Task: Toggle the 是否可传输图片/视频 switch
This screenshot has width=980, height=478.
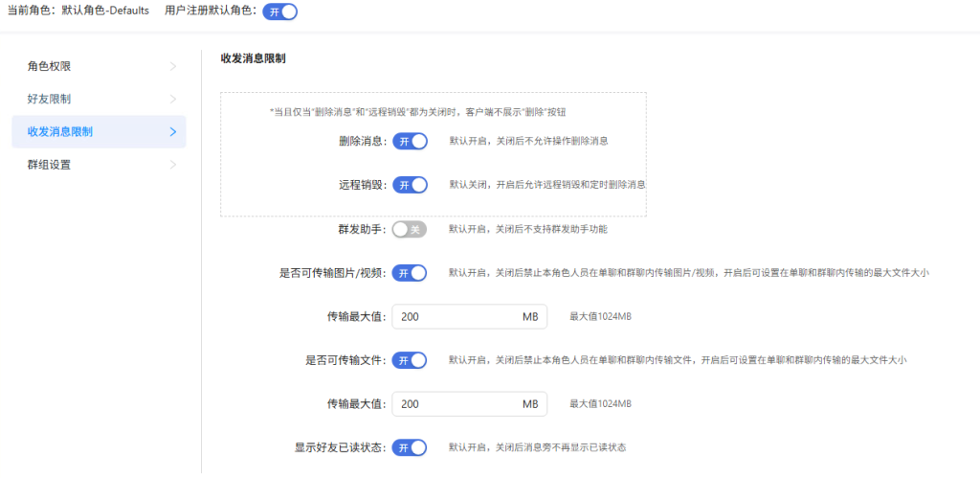Action: coord(410,273)
